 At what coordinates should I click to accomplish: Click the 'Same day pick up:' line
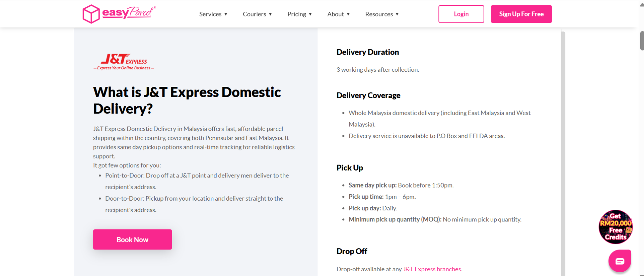pyautogui.click(x=401, y=185)
